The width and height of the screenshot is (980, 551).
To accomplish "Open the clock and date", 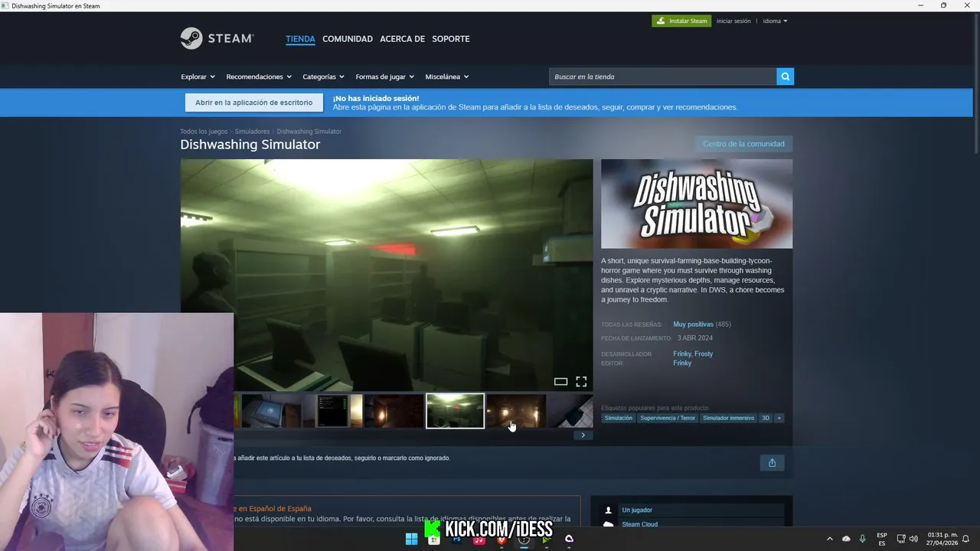I will (x=942, y=539).
